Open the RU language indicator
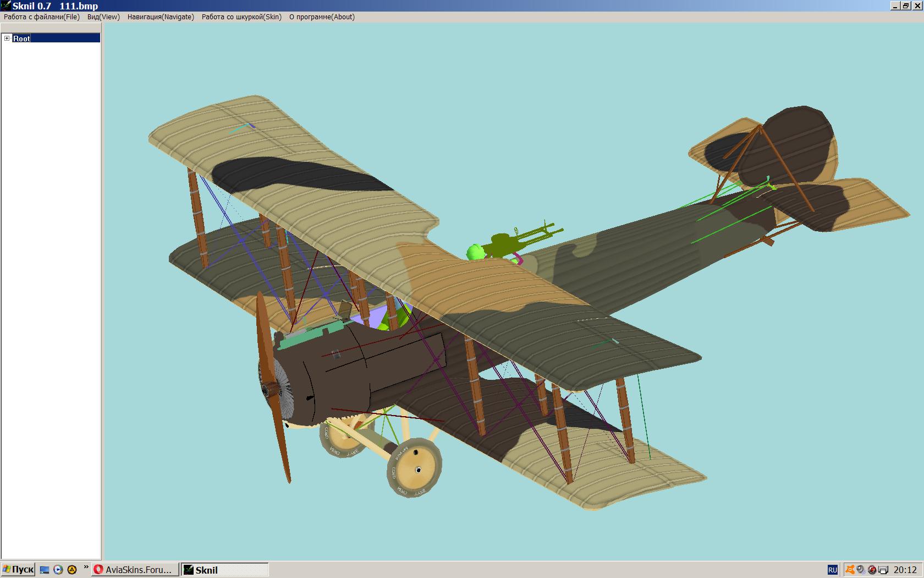The image size is (924, 578). pos(832,570)
